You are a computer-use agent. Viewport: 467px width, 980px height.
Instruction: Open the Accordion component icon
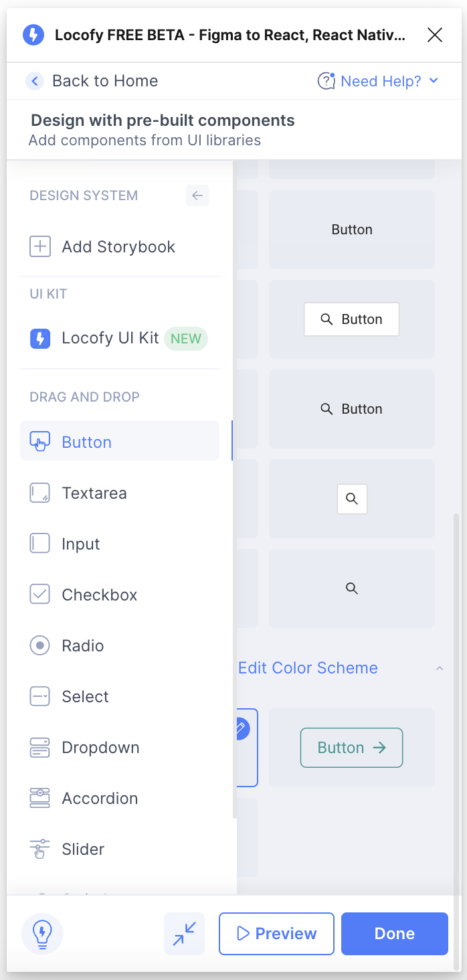click(40, 798)
